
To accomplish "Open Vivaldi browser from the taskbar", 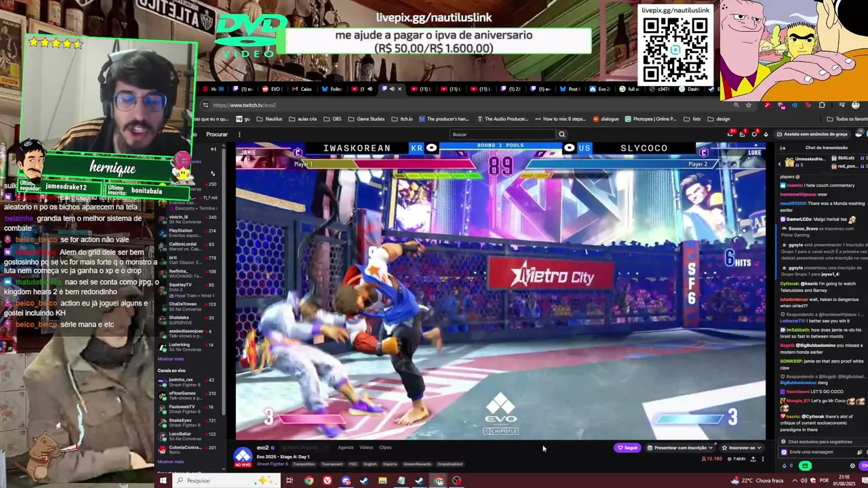I will click(x=328, y=481).
